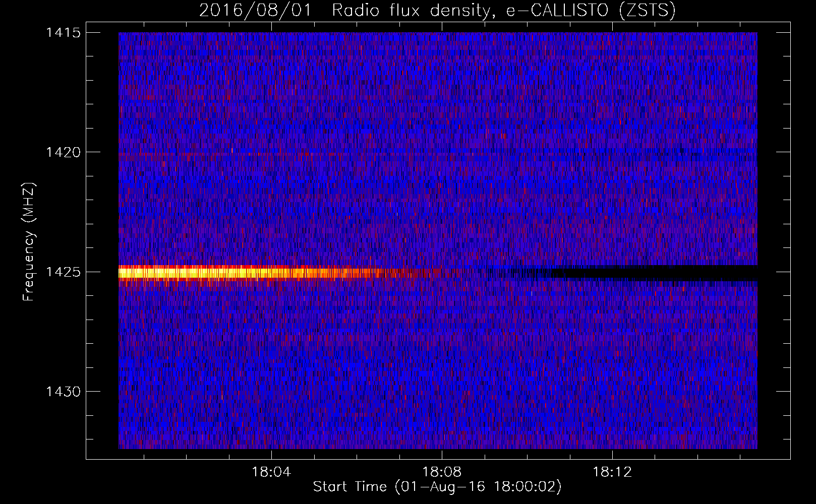Image resolution: width=816 pixels, height=504 pixels.
Task: Click the 'Frequency (MHZ)' axis label
Action: (x=29, y=242)
